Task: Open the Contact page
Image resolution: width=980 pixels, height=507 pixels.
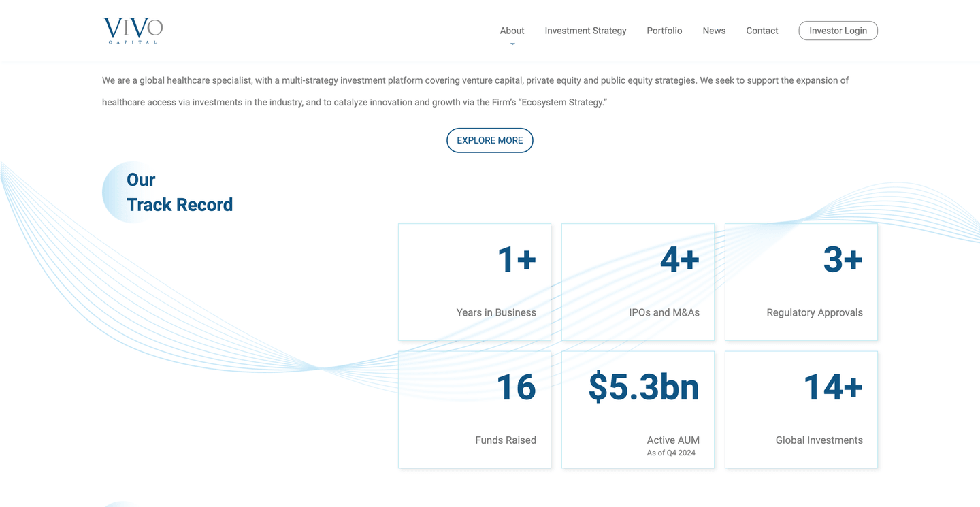Action: pyautogui.click(x=762, y=31)
